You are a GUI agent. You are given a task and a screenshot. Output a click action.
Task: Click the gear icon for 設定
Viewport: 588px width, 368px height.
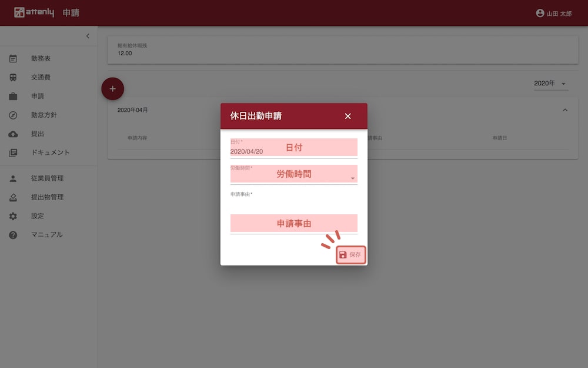[x=13, y=216]
